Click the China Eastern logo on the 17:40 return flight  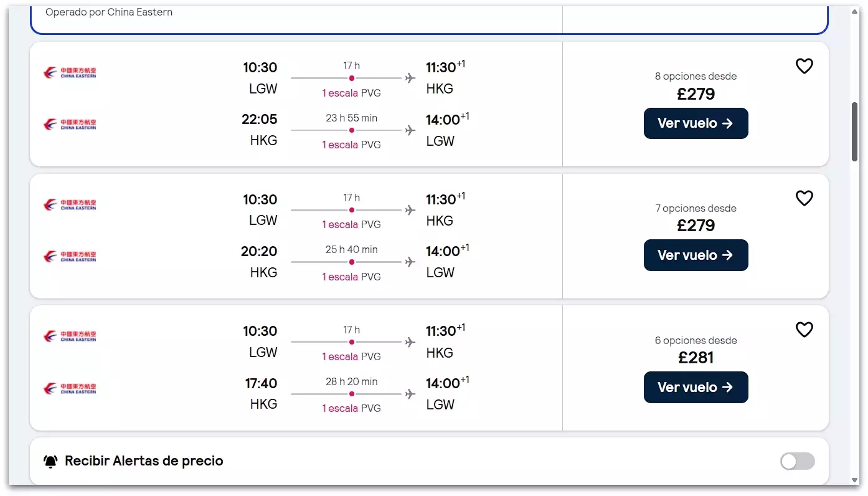70,388
